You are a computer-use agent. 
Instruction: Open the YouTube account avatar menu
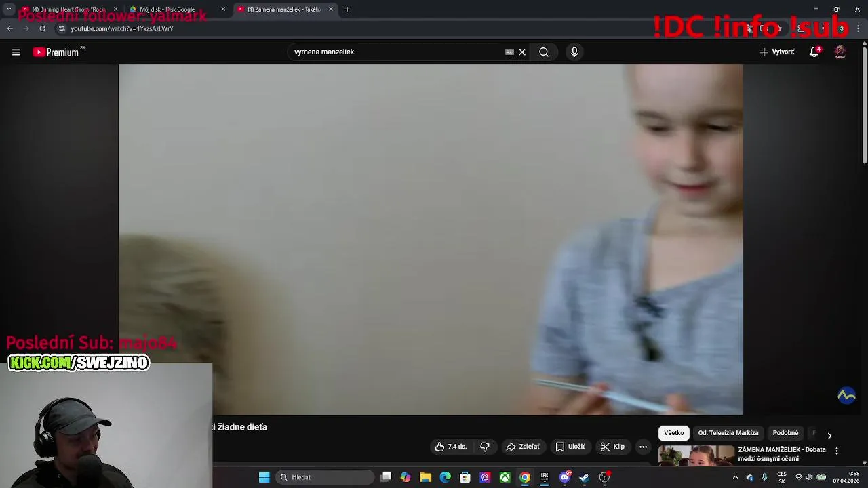tap(840, 52)
